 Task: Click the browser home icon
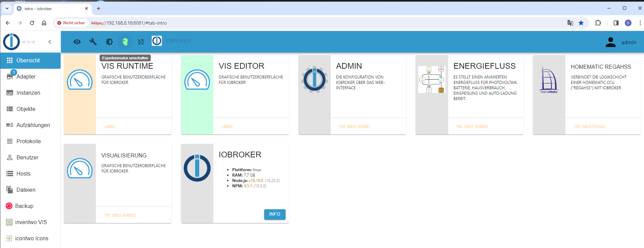[x=44, y=23]
